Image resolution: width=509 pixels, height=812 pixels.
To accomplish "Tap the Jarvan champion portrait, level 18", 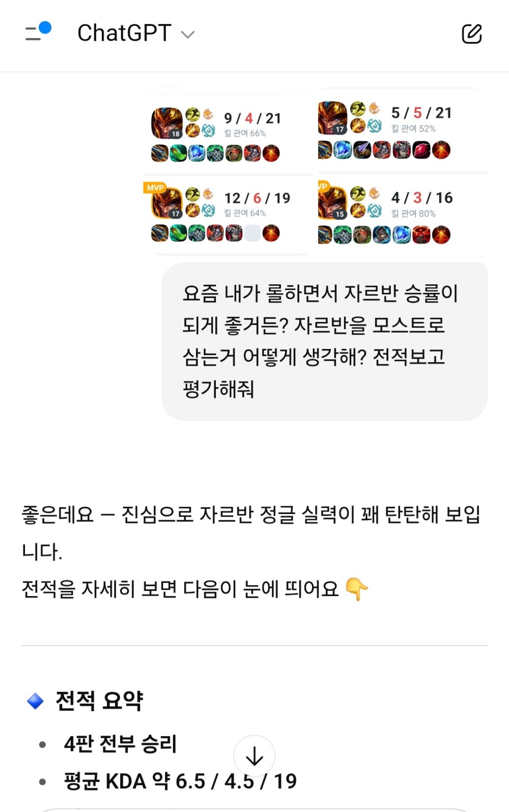I will 167,123.
